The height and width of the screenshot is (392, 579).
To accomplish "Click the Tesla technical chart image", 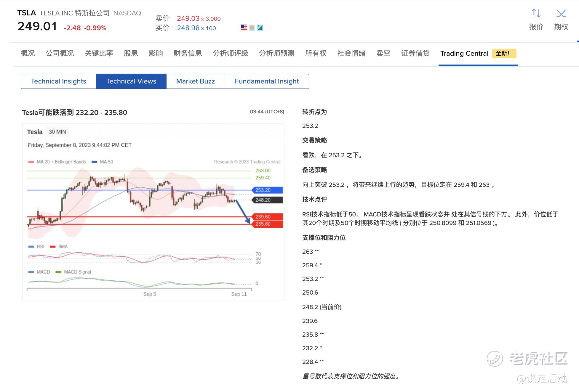I will [153, 212].
